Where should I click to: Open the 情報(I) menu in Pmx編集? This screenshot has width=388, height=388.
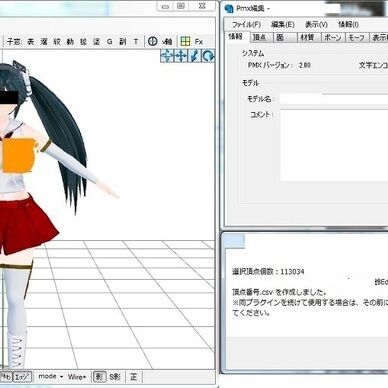(x=348, y=25)
